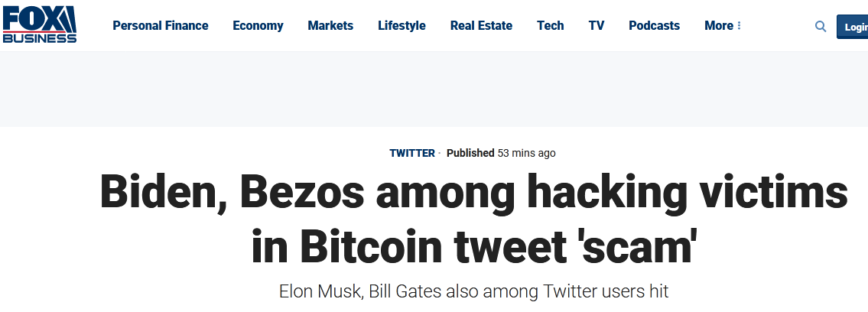This screenshot has width=868, height=312.
Task: Expand the More navigation menu label
Action: pyautogui.click(x=718, y=26)
